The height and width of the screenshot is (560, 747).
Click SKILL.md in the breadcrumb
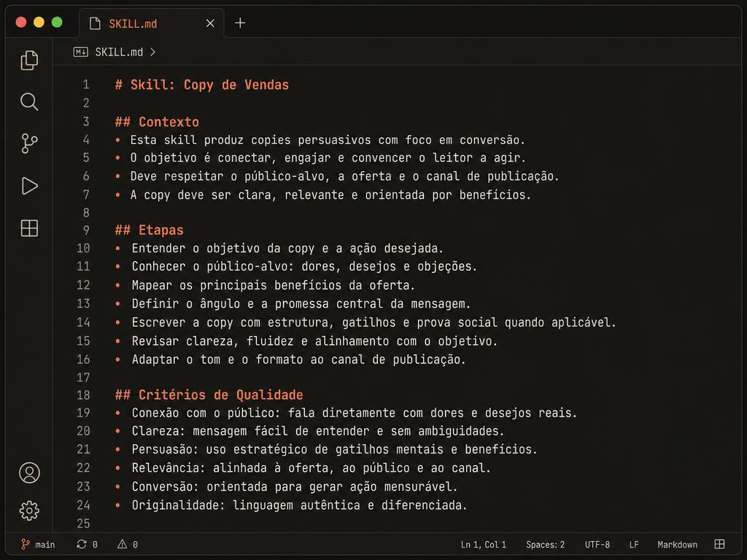[x=119, y=52]
